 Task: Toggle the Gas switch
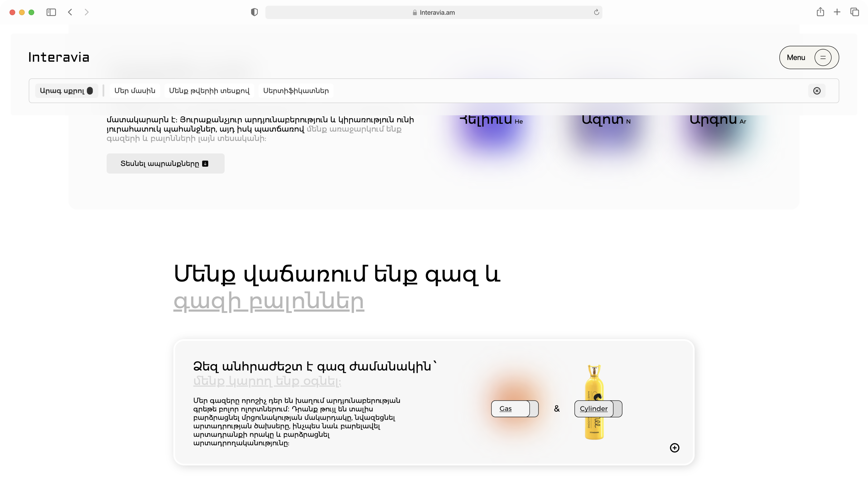(515, 409)
